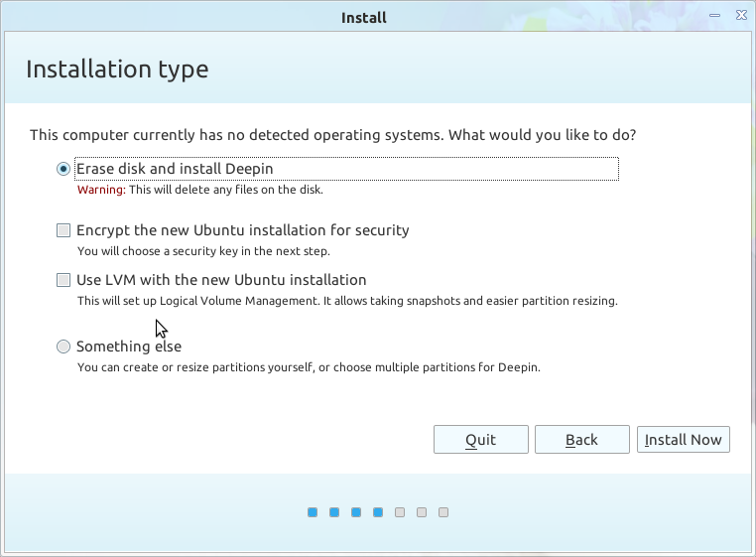Click the last gray progress step dot
Screen dimensions: 756x557
point(443,512)
